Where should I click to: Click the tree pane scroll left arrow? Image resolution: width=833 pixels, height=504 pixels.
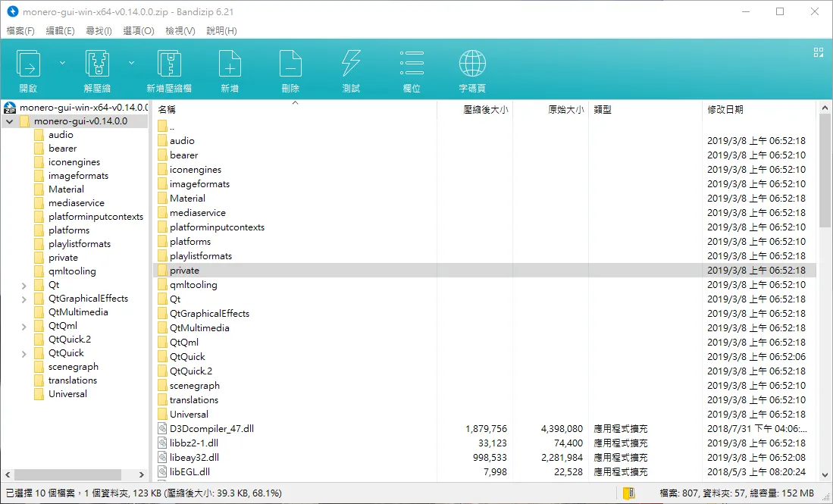8,474
